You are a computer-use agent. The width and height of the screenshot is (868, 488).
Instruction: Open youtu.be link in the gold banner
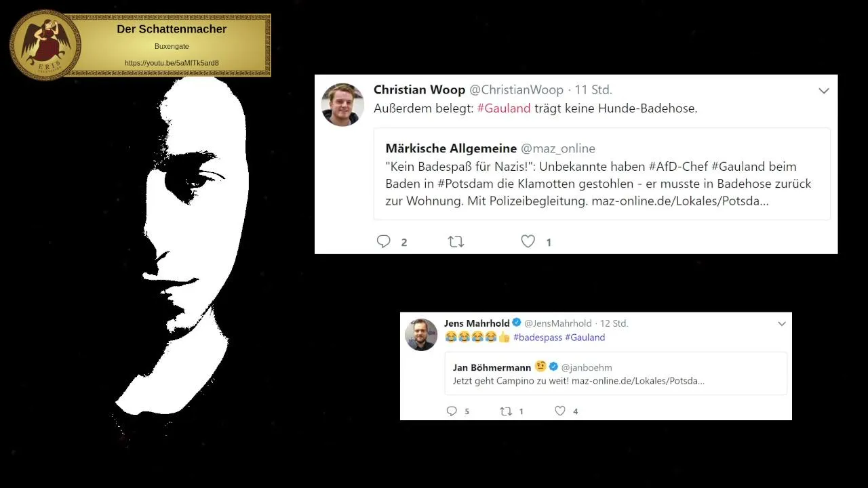(x=172, y=63)
